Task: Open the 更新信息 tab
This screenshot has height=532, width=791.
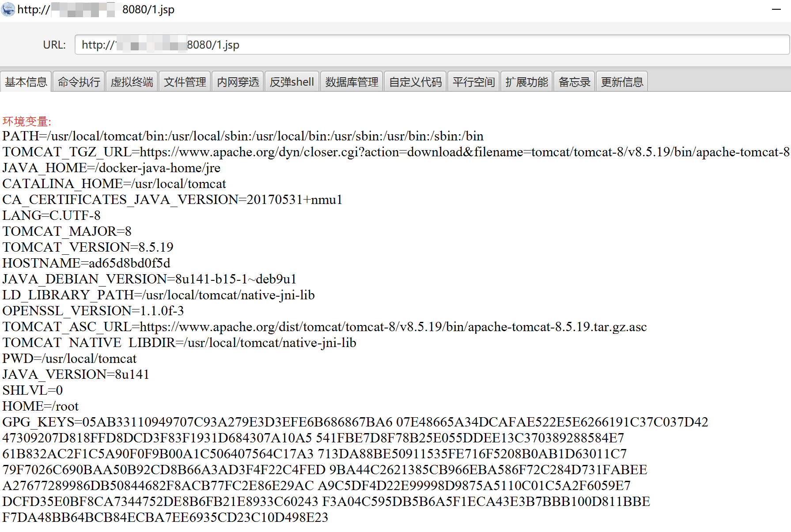Action: click(622, 82)
